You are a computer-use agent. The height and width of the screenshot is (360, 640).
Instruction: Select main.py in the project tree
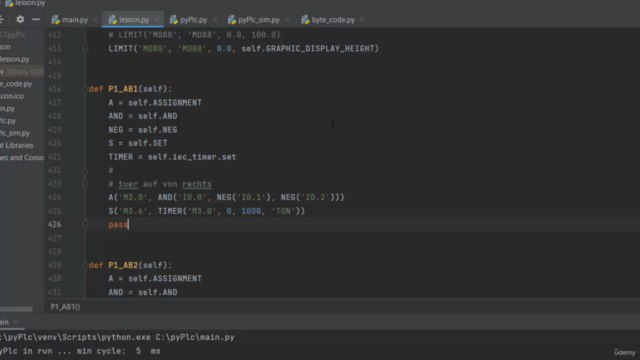click(7, 108)
